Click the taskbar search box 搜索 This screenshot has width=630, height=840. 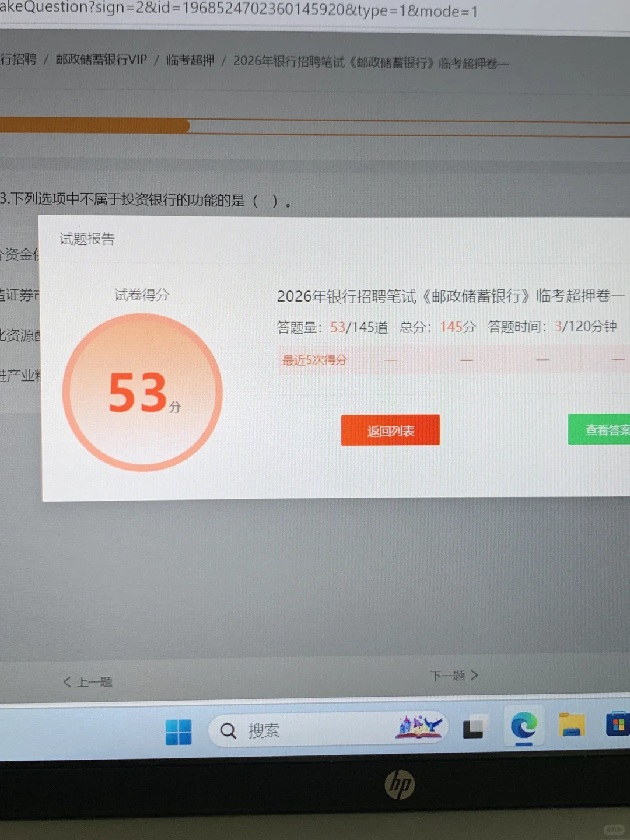[328, 729]
